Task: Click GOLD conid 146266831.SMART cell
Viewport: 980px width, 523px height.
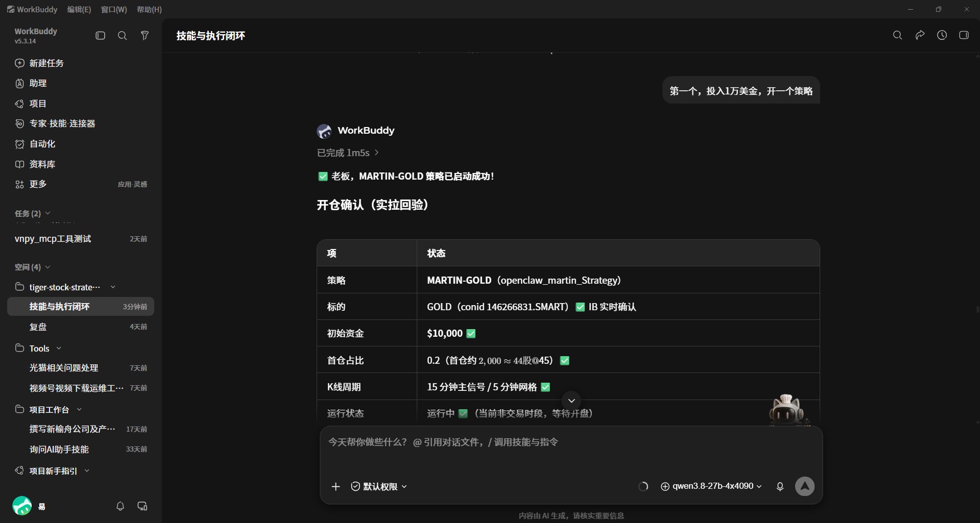Action: click(x=618, y=307)
